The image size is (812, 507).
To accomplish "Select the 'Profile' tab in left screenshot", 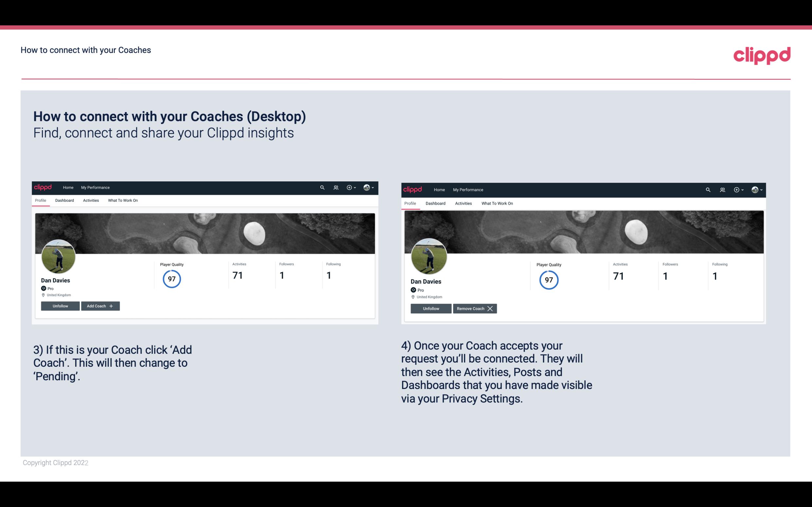I will click(40, 200).
